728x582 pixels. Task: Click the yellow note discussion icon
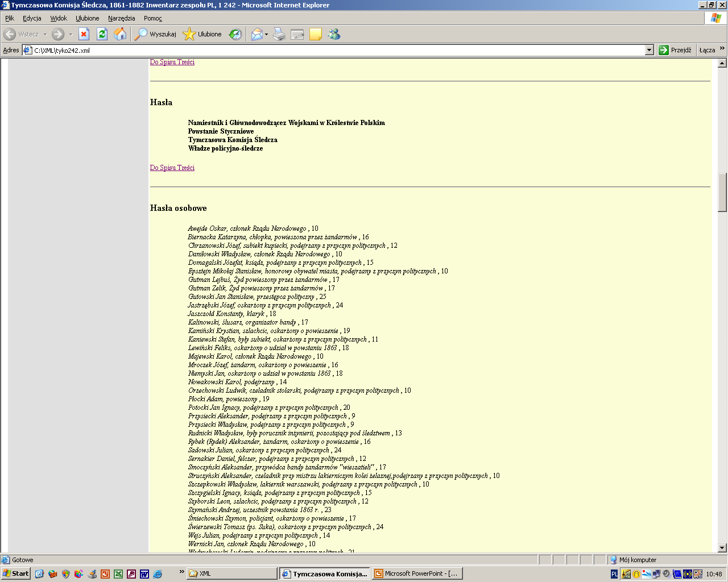[316, 34]
